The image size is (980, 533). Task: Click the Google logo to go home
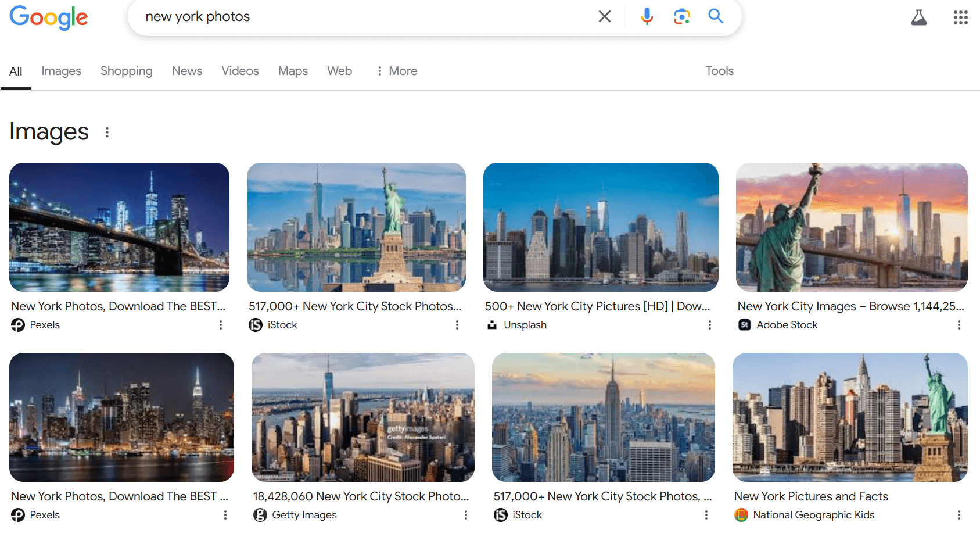click(48, 18)
